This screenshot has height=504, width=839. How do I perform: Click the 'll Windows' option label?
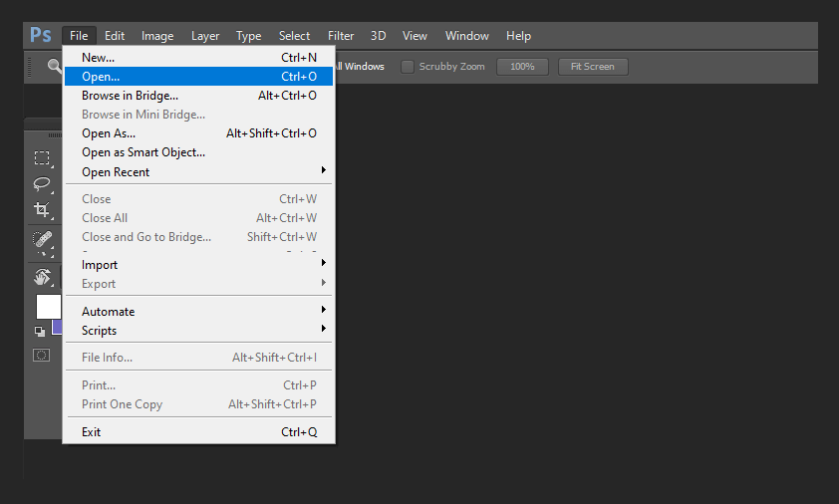click(x=360, y=67)
